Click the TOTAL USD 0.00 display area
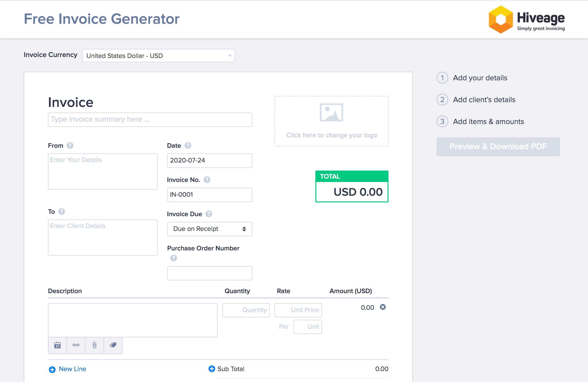This screenshot has height=382, width=588. tap(351, 186)
